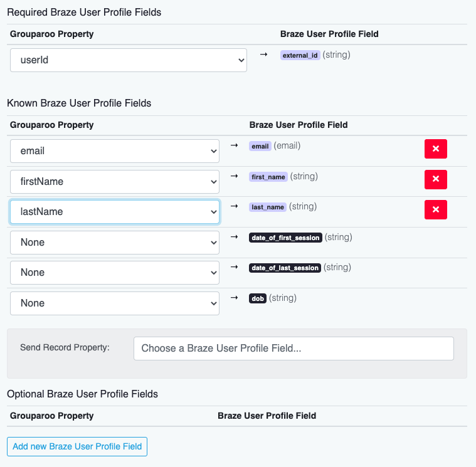The height and width of the screenshot is (467, 476).
Task: Click Add new Braze User Profile Field
Action: coord(77,446)
